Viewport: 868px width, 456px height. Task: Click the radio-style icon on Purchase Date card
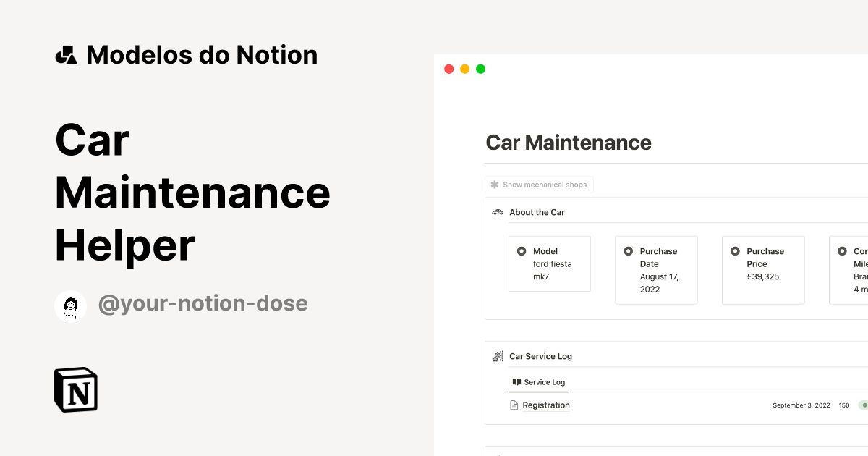629,251
